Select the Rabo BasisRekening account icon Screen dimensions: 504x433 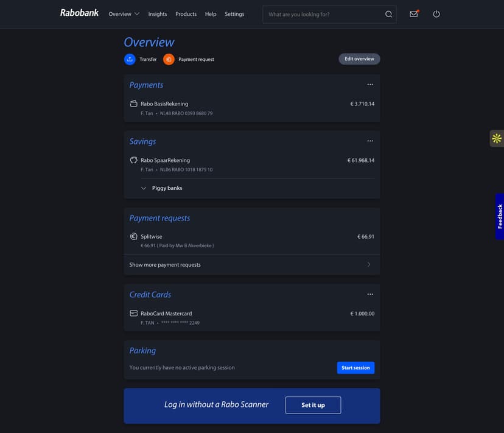coord(133,104)
